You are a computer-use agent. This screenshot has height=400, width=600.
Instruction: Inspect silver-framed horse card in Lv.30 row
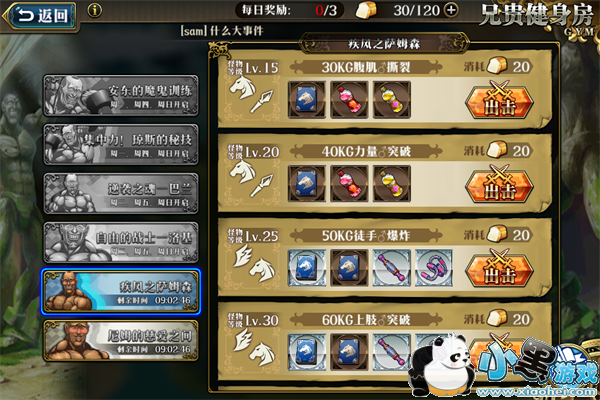pos(307,352)
